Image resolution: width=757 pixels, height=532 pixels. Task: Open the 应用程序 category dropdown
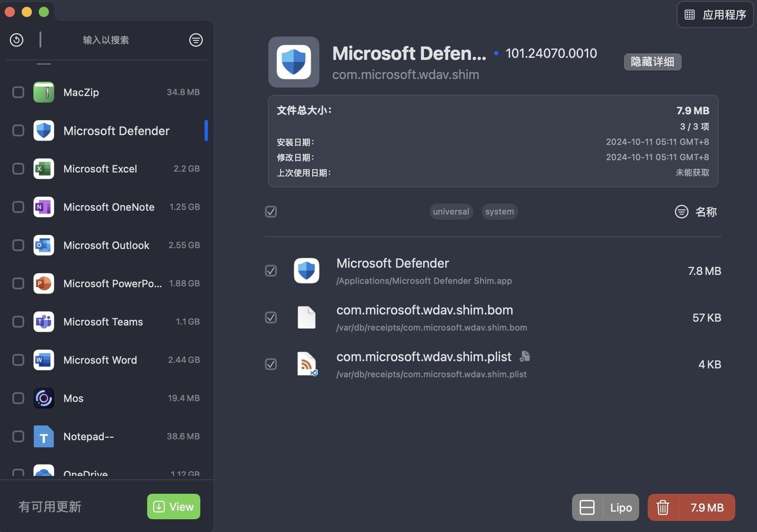[x=715, y=15]
